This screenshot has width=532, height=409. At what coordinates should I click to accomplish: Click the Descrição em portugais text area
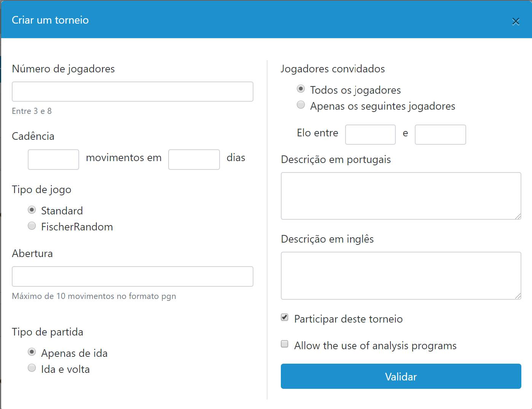[x=401, y=196]
